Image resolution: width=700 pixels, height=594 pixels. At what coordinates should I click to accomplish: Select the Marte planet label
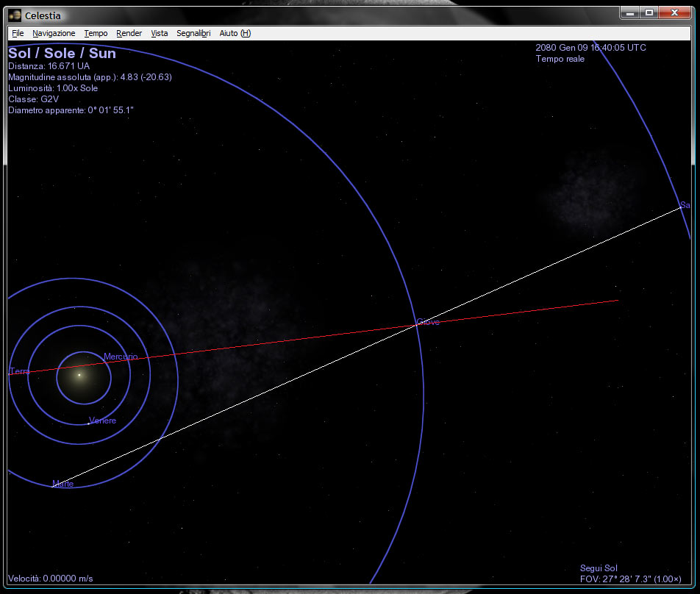click(63, 483)
